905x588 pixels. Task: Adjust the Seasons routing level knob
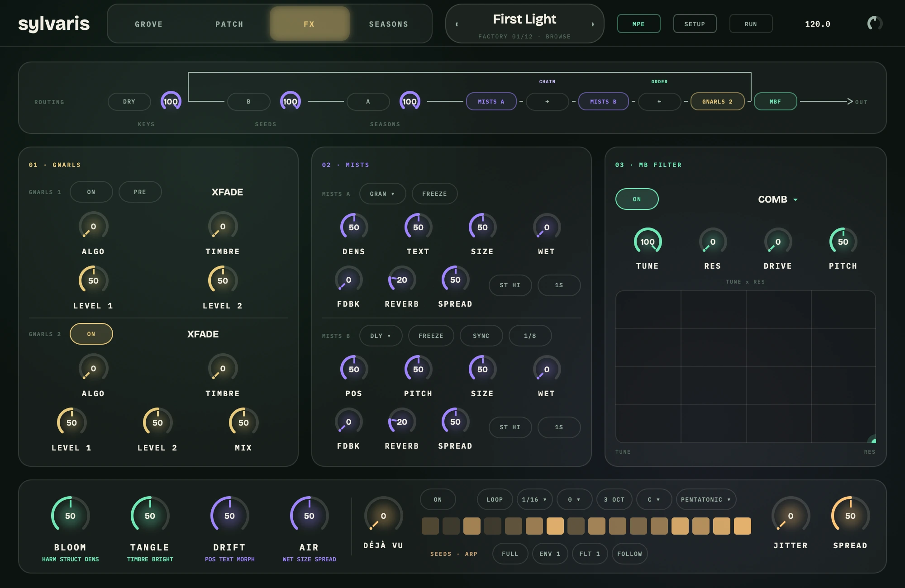coord(410,101)
